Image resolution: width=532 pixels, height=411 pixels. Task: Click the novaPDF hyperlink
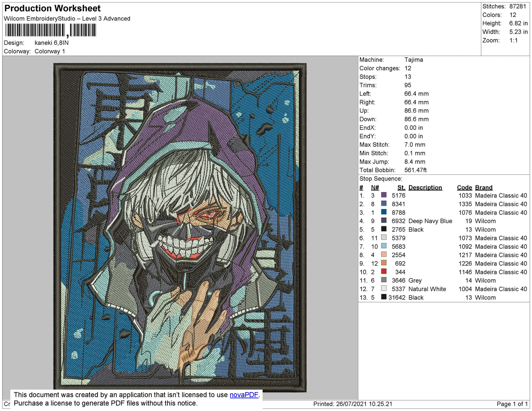(x=244, y=394)
